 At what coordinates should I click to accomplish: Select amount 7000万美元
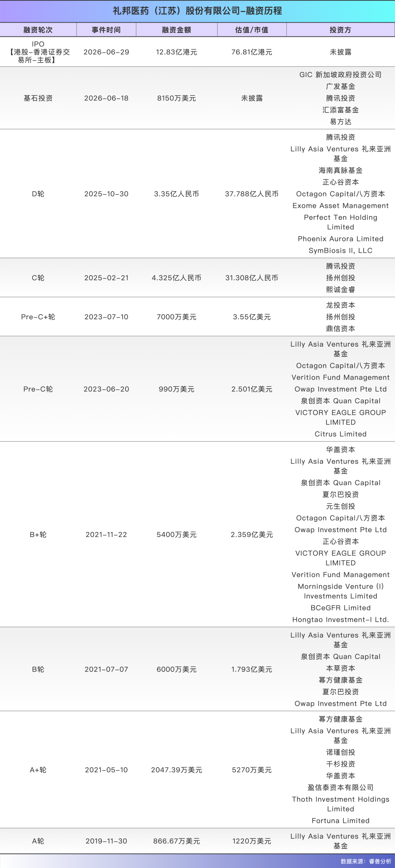(x=177, y=317)
